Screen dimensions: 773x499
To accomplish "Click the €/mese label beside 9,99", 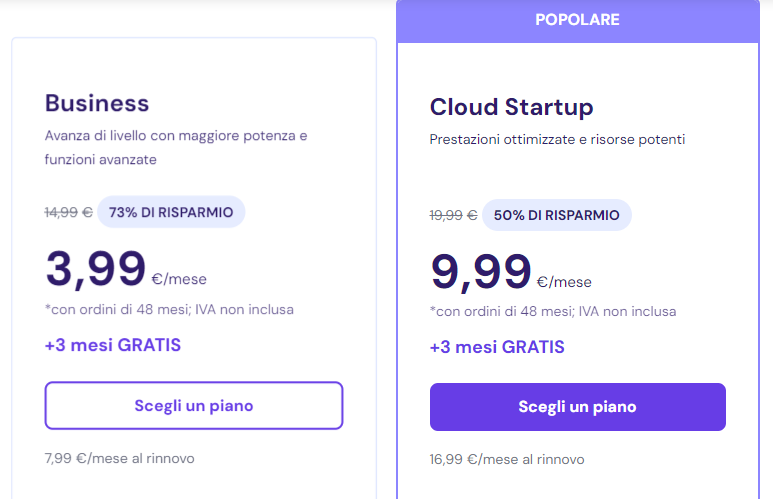I will click(x=564, y=282).
